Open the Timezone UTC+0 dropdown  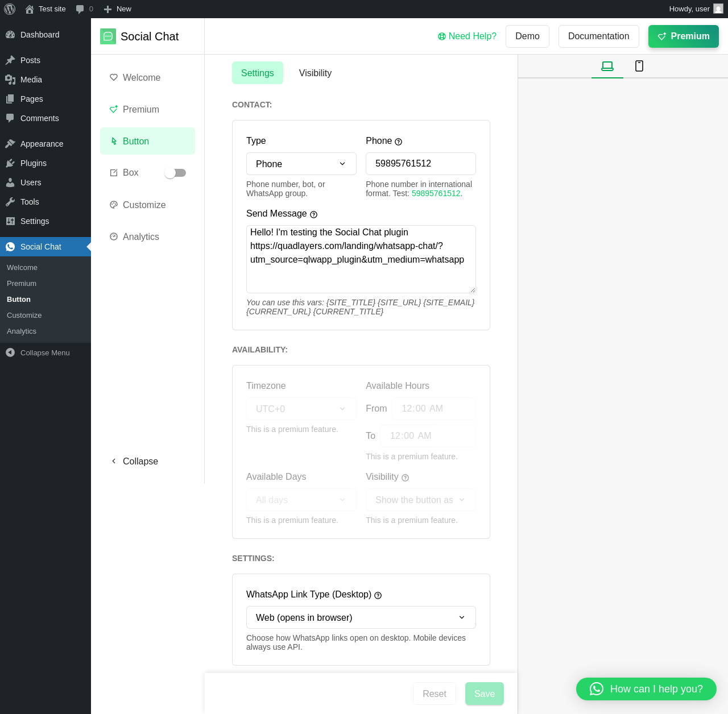[301, 409]
